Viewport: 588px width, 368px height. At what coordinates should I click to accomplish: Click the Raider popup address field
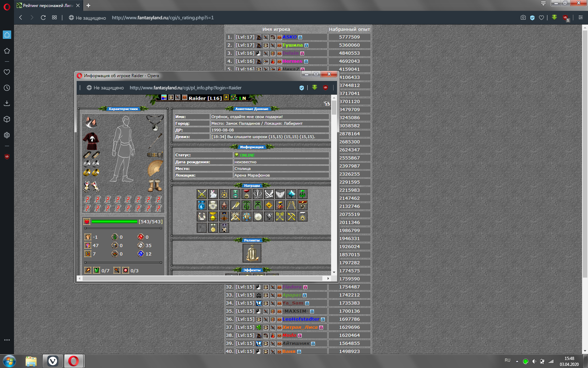pyautogui.click(x=185, y=88)
